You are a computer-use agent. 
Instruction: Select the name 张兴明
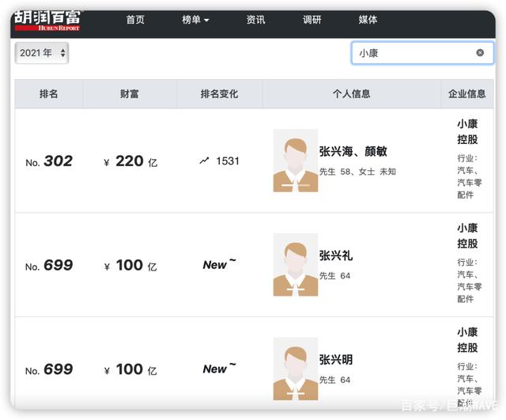click(336, 360)
